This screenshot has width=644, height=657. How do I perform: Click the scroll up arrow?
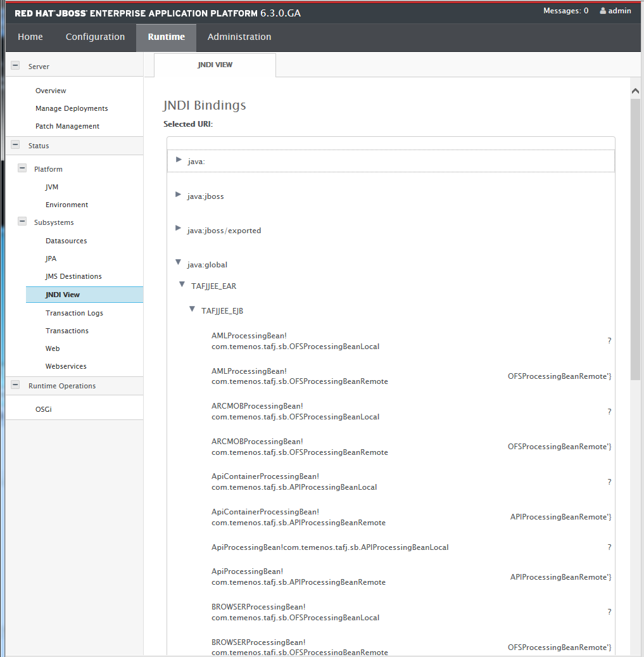(x=636, y=91)
